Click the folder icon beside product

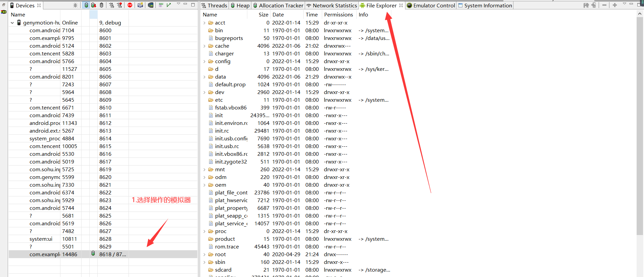(211, 239)
